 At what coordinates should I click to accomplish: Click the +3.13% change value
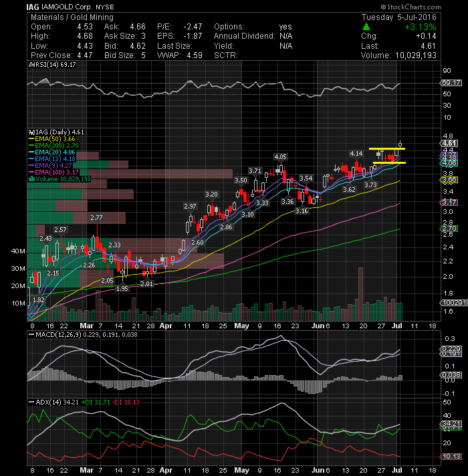(421, 27)
